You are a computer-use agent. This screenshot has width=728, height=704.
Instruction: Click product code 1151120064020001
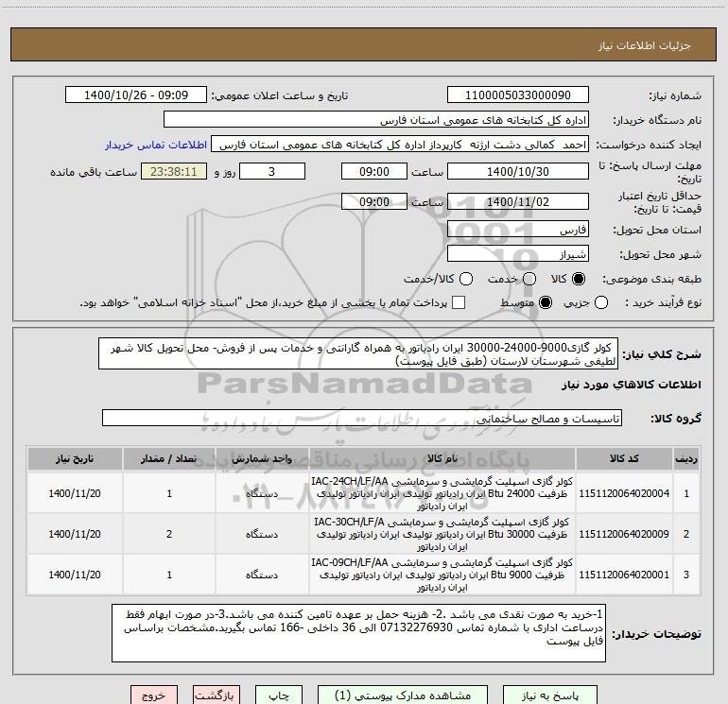[x=624, y=575]
